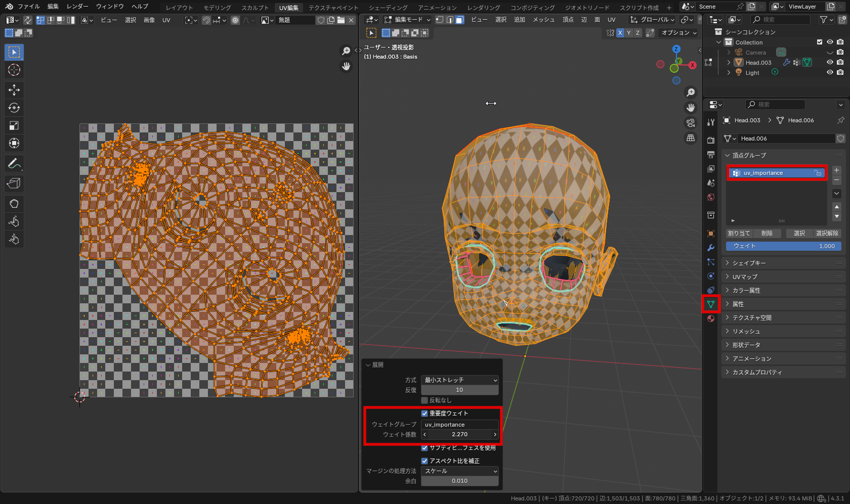850x504 pixels.
Task: Activate the Tweak select tool
Action: pos(14,52)
